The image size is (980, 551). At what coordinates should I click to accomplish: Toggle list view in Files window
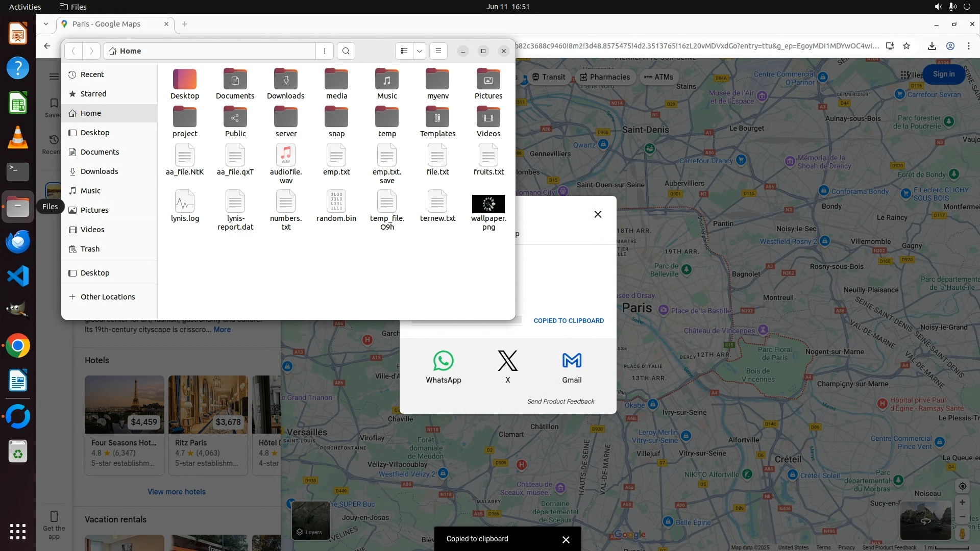(404, 51)
